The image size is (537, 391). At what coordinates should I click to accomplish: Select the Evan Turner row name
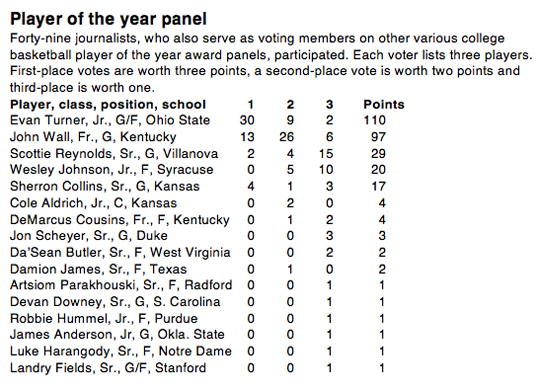click(110, 120)
